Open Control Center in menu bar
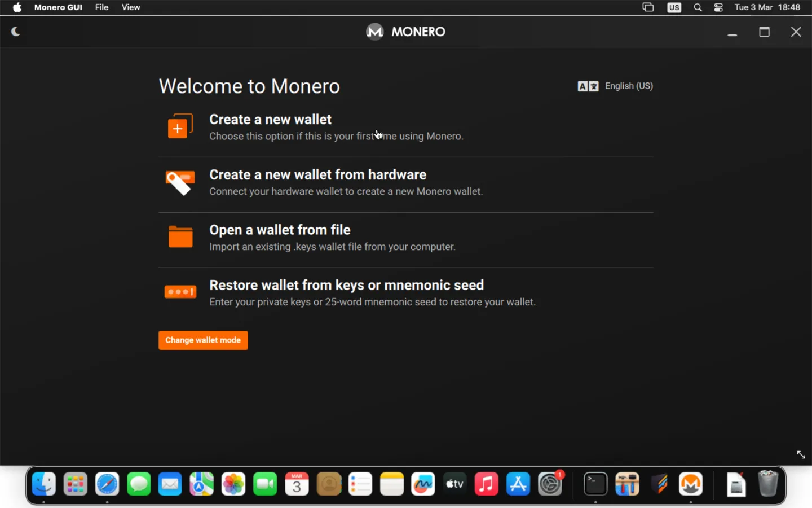 [x=718, y=7]
